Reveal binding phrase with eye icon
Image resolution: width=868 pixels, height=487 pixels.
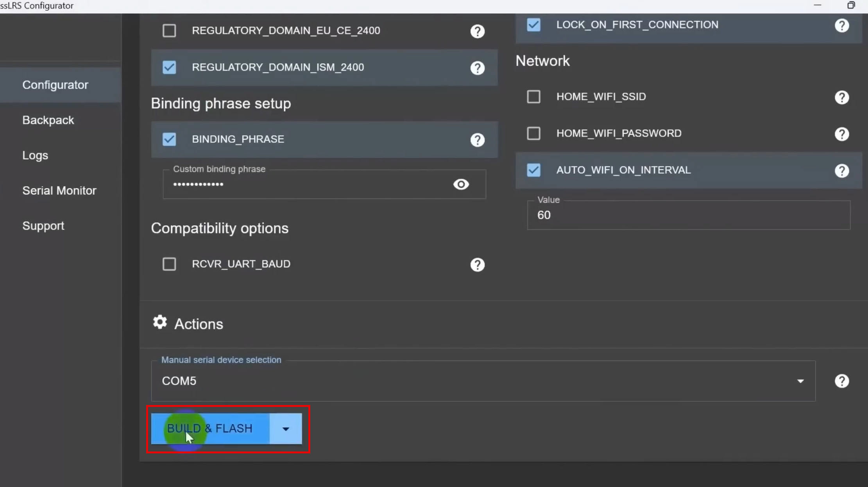461,184
